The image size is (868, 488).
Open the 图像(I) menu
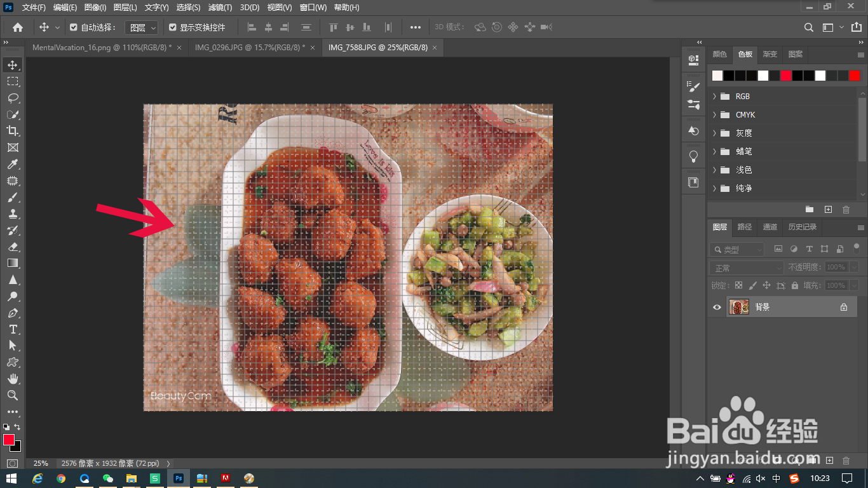tap(95, 8)
